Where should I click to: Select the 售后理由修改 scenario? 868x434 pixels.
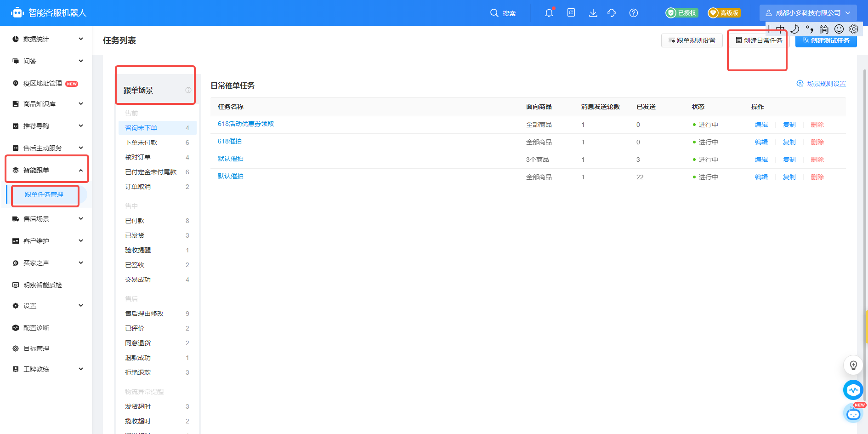click(158, 314)
